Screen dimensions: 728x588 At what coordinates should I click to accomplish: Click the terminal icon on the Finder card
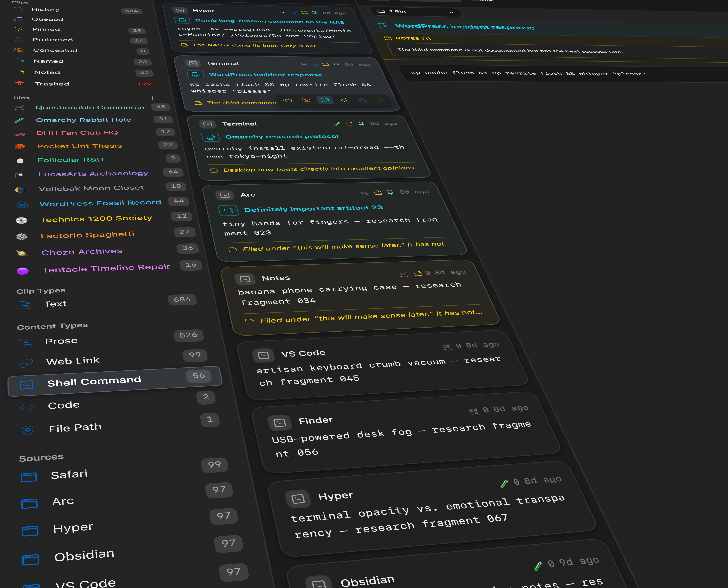[x=280, y=423]
